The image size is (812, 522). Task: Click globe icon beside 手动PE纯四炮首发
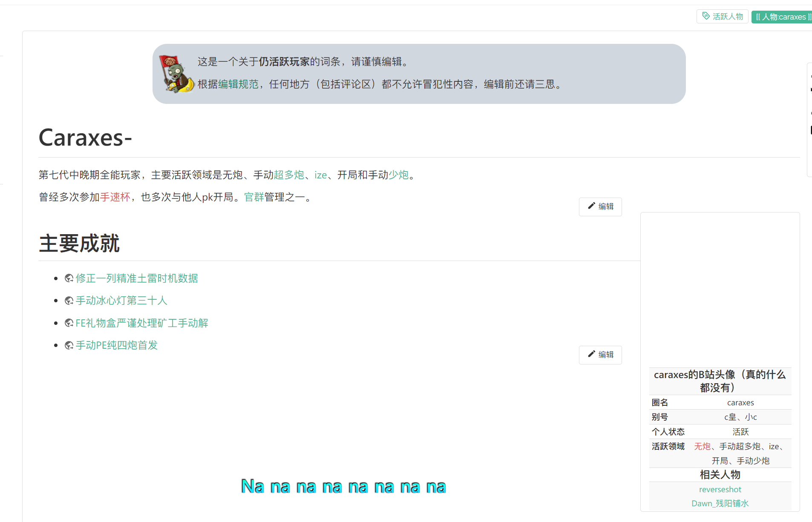tap(69, 345)
